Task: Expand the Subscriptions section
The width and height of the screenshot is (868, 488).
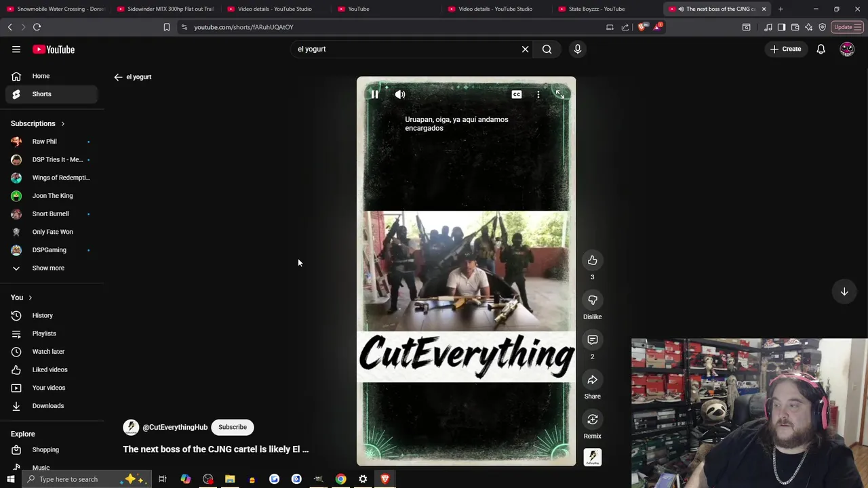Action: click(38, 123)
